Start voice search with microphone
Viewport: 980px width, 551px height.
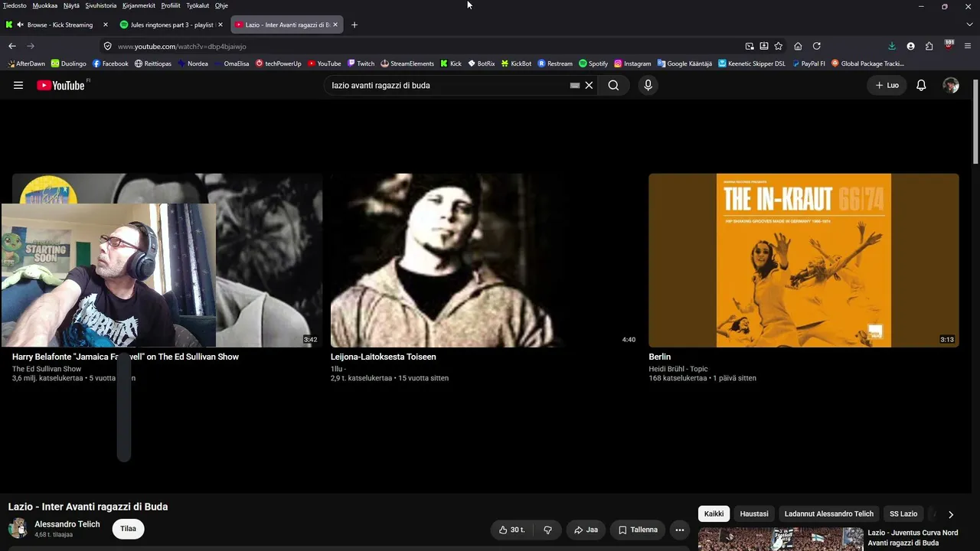(648, 85)
